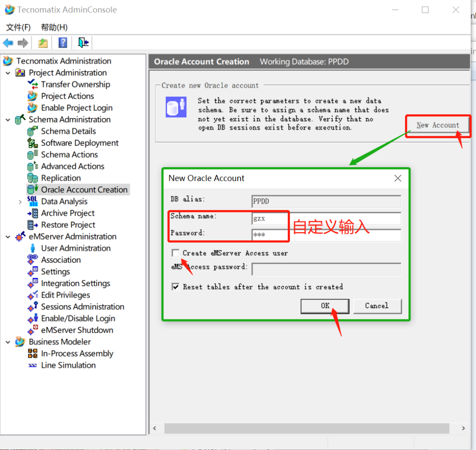Uncheck Reset tables after account is created
Image resolution: width=476 pixels, height=450 pixels.
pos(175,286)
